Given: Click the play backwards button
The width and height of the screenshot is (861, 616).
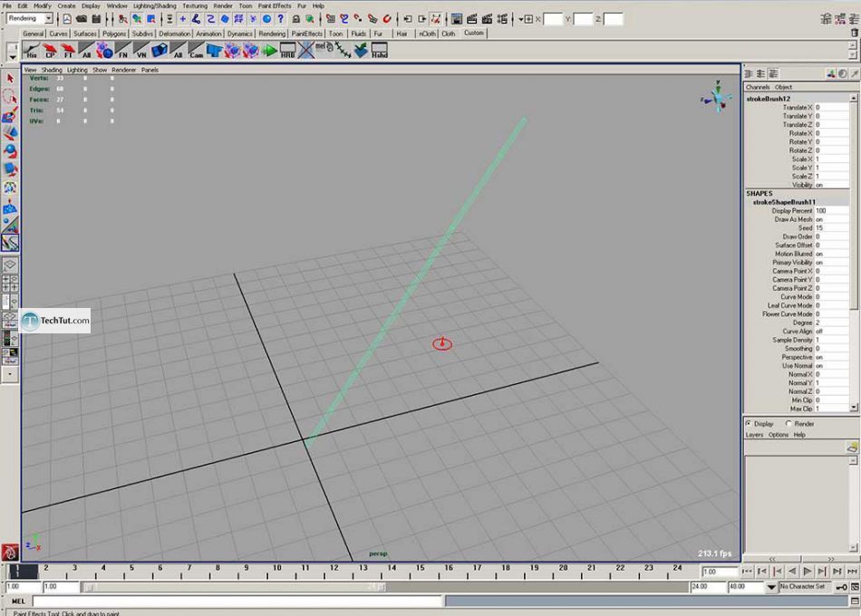Looking at the screenshot, I should (x=792, y=572).
